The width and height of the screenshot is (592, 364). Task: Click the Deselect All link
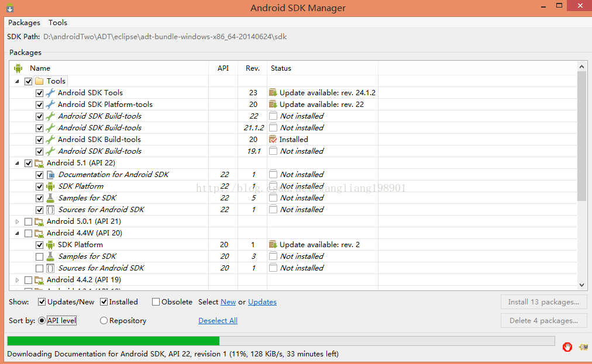tap(218, 321)
